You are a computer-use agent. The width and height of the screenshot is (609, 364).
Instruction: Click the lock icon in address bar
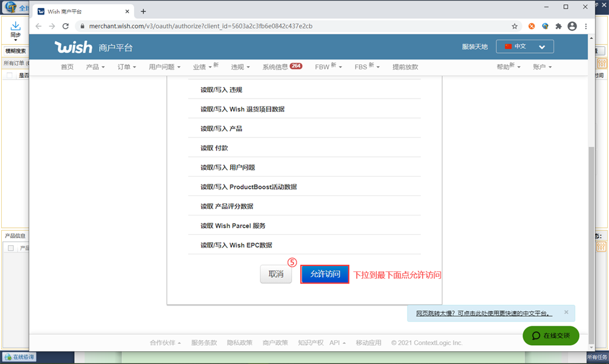pos(82,26)
